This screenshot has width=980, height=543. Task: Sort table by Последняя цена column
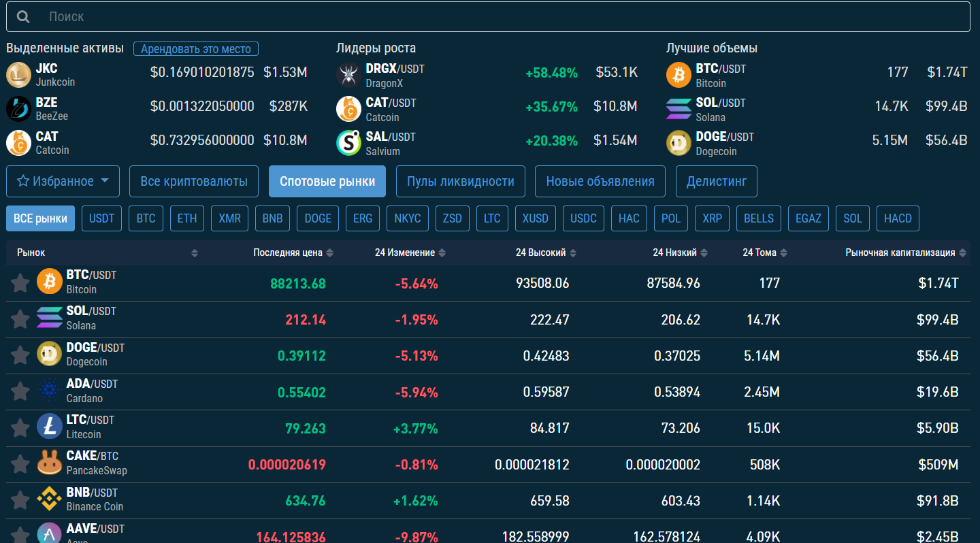tap(329, 253)
